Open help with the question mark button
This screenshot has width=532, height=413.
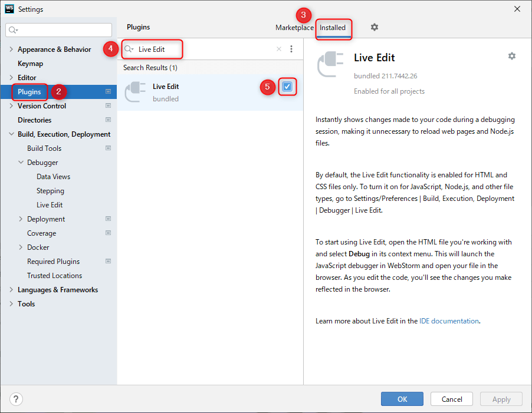tap(16, 399)
